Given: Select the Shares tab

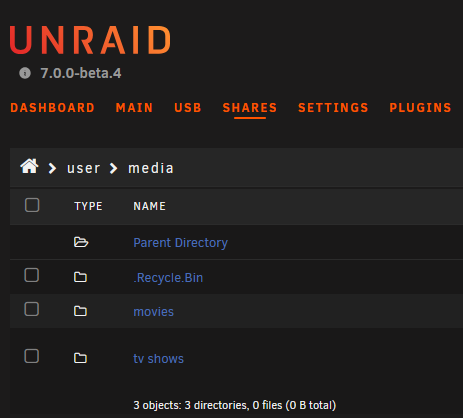Looking at the screenshot, I should pos(250,108).
